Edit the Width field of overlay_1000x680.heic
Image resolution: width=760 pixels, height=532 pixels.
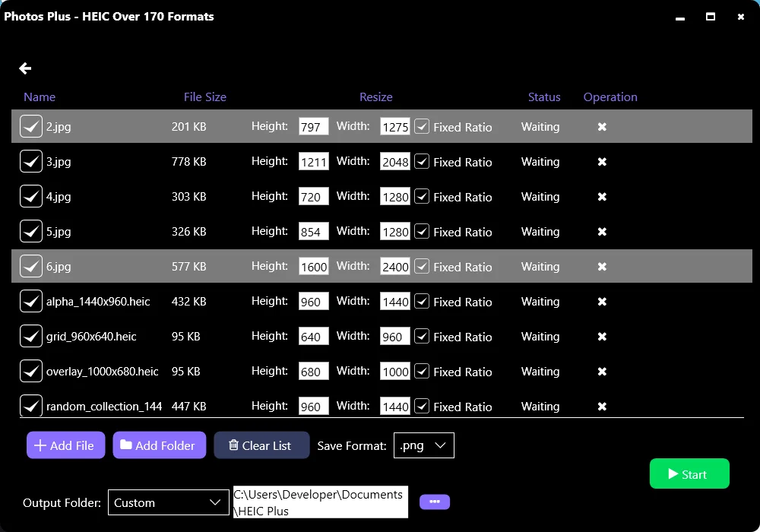tap(395, 371)
